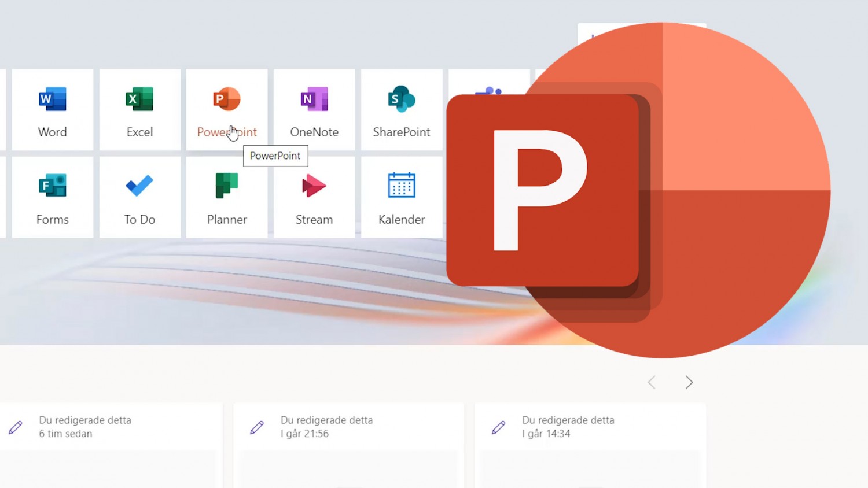Click the left navigation chevron
The height and width of the screenshot is (488, 868).
coord(651,382)
